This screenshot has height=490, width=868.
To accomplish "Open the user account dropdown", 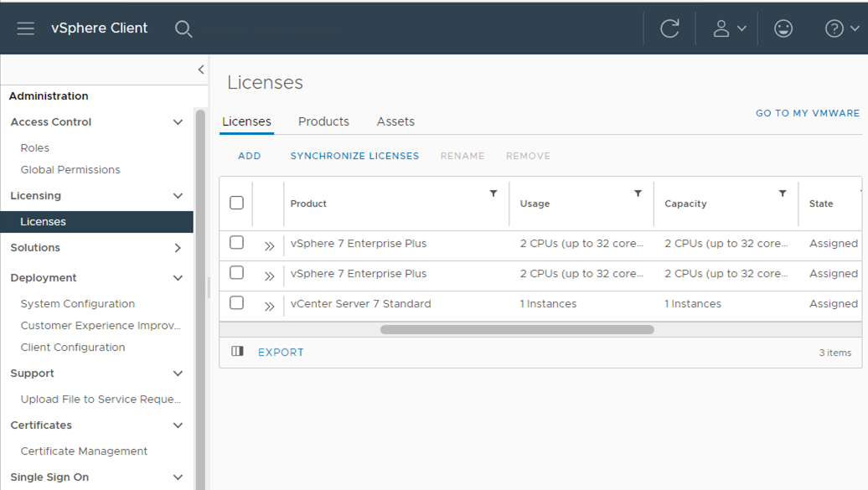I will click(x=728, y=28).
